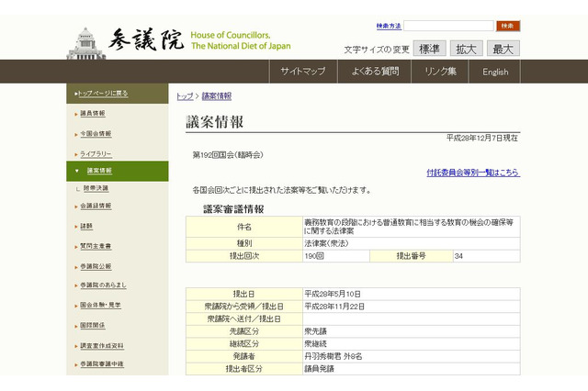Open the リンク集 menu item
The image size is (588, 391).
tap(440, 72)
